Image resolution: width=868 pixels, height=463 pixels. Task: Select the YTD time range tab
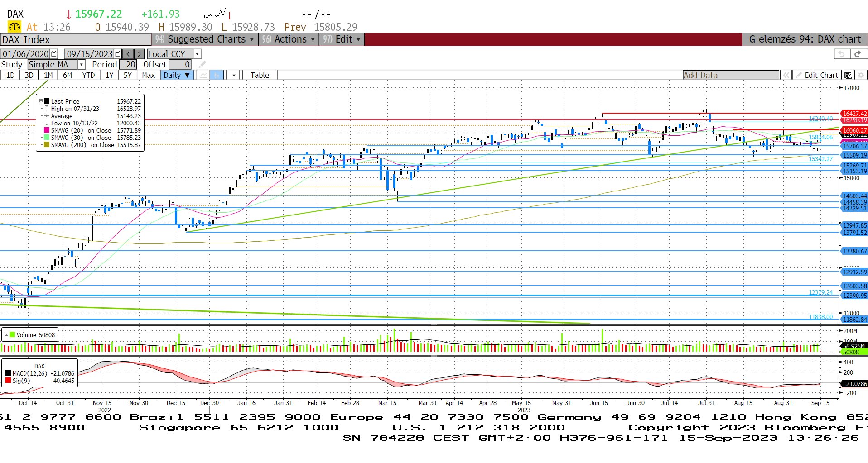[x=88, y=75]
